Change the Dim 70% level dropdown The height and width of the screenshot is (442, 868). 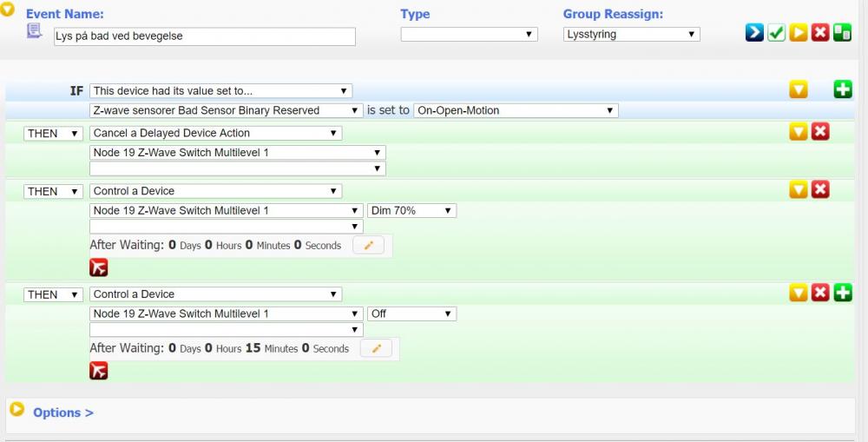pyautogui.click(x=411, y=211)
